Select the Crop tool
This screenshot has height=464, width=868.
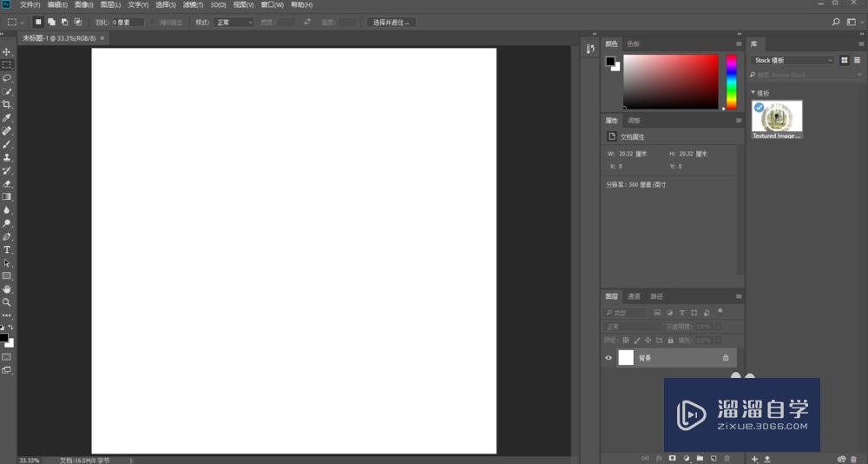point(7,105)
